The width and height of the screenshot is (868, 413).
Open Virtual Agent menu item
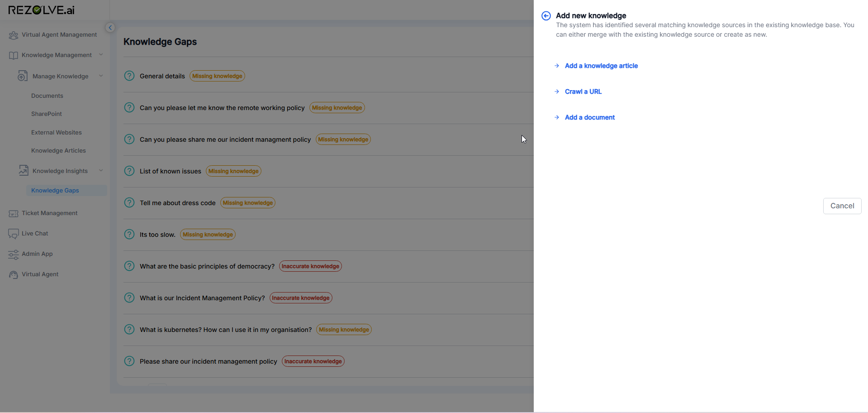tap(40, 274)
